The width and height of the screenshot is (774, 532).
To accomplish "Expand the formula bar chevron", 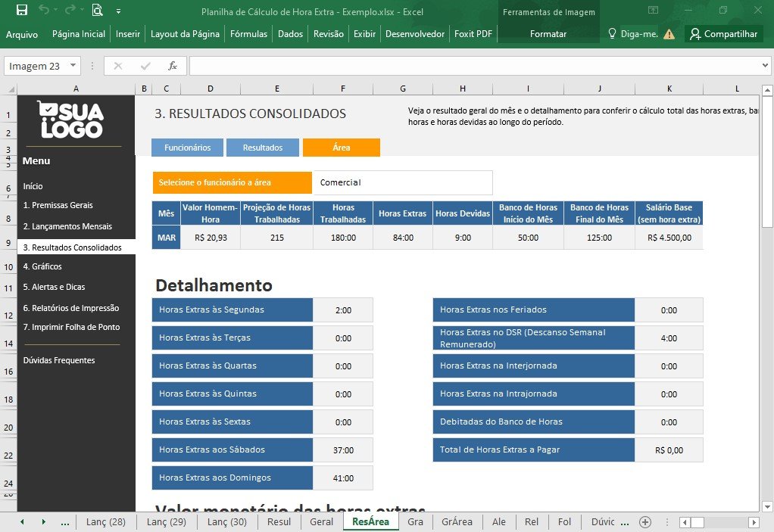I will click(x=765, y=65).
